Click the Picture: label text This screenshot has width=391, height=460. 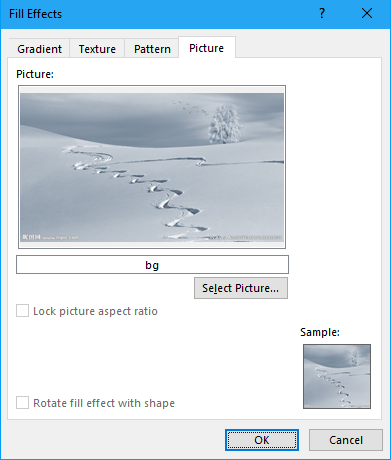(35, 74)
